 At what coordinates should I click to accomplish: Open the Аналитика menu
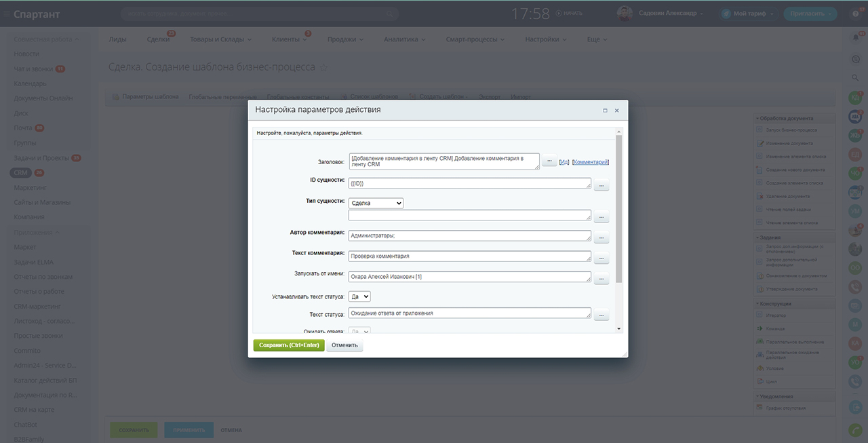(404, 39)
